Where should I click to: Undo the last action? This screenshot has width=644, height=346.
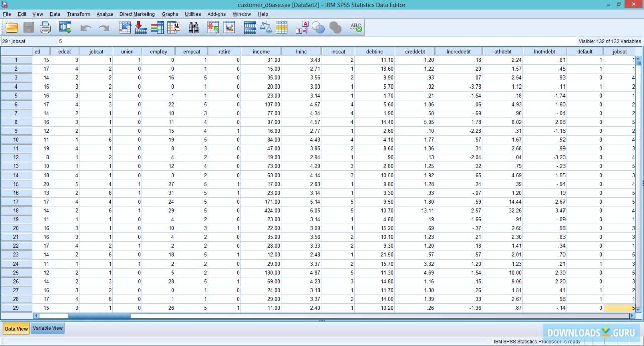(x=86, y=27)
